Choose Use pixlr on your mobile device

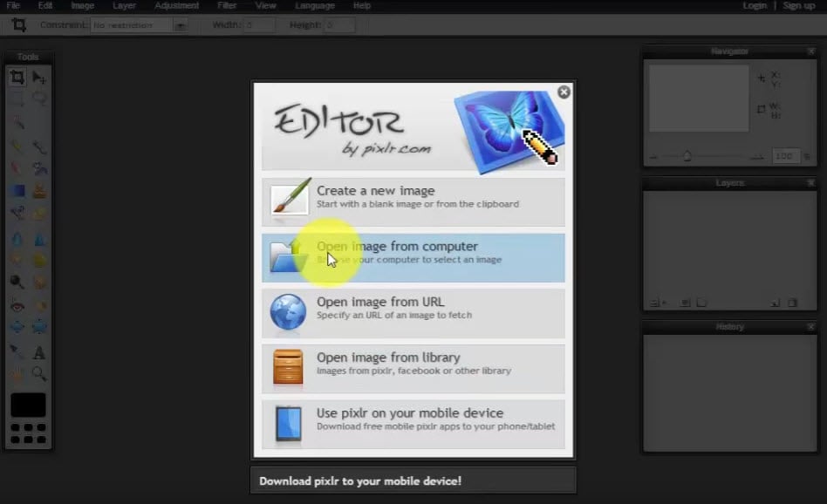click(413, 425)
